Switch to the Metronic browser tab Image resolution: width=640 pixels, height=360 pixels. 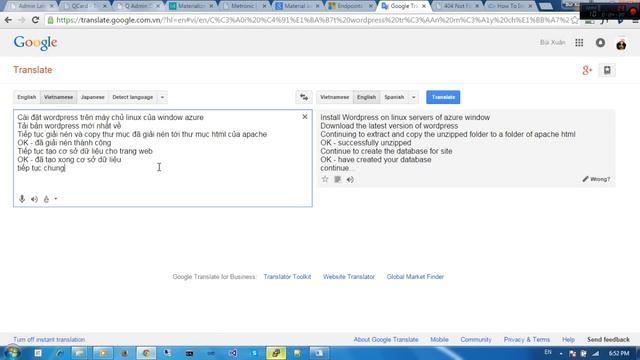click(245, 6)
